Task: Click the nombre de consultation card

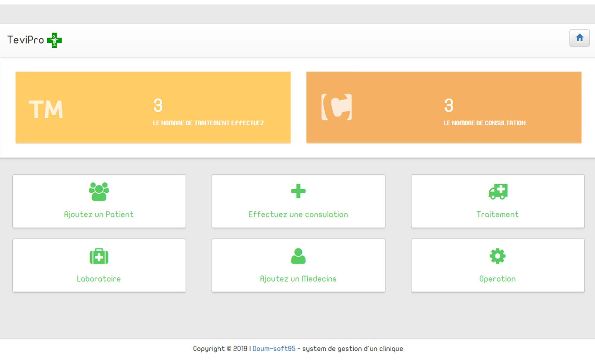Action: click(484, 123)
